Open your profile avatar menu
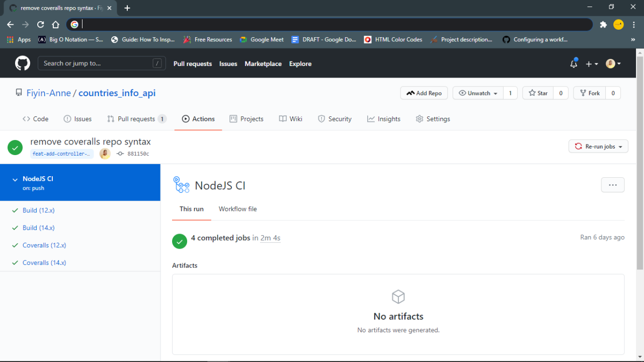 (612, 63)
